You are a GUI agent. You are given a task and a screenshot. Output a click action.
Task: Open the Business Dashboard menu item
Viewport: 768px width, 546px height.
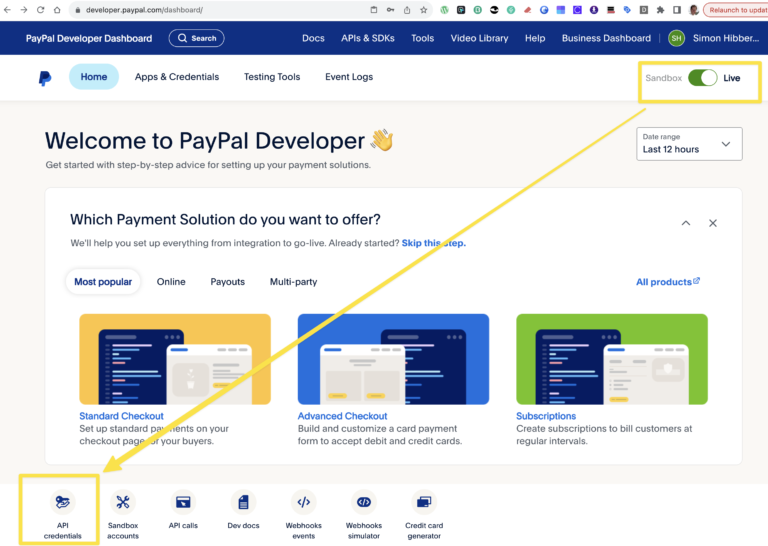coord(606,38)
